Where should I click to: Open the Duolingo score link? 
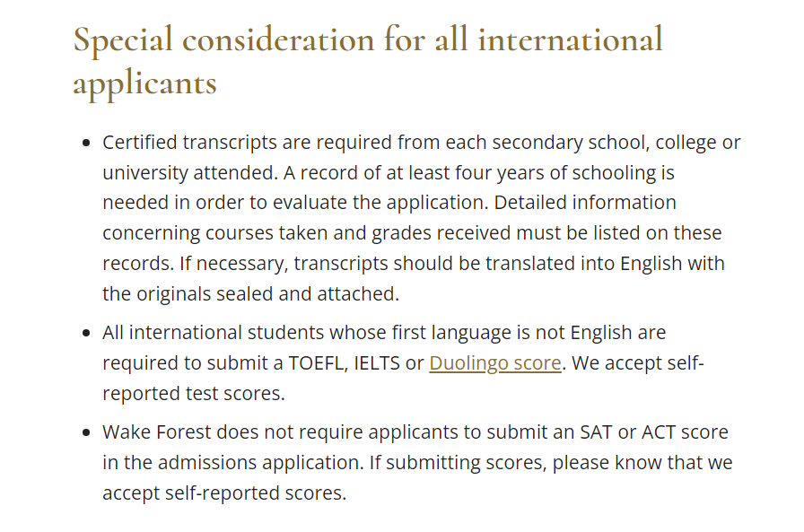(x=494, y=362)
